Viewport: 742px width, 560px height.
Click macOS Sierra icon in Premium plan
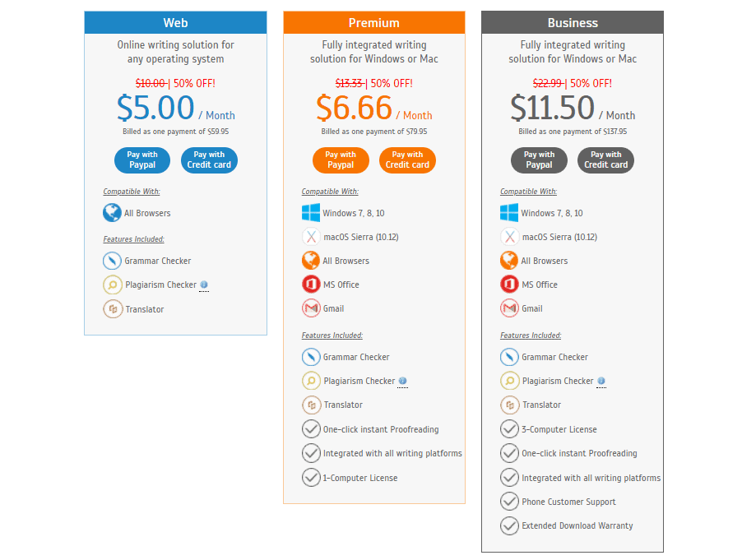[310, 237]
